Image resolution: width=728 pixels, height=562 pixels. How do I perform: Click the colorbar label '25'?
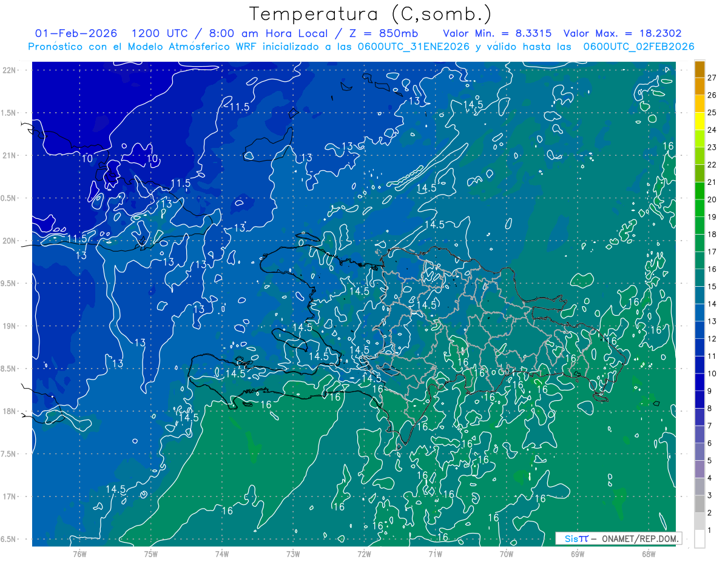tap(712, 113)
